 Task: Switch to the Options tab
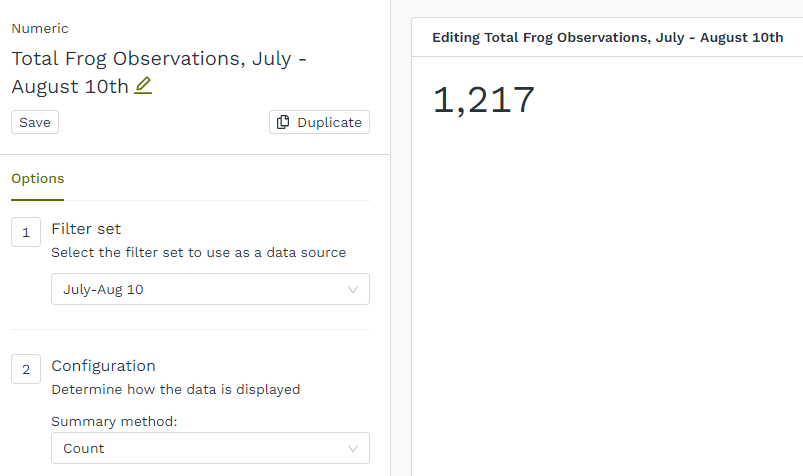pos(37,179)
